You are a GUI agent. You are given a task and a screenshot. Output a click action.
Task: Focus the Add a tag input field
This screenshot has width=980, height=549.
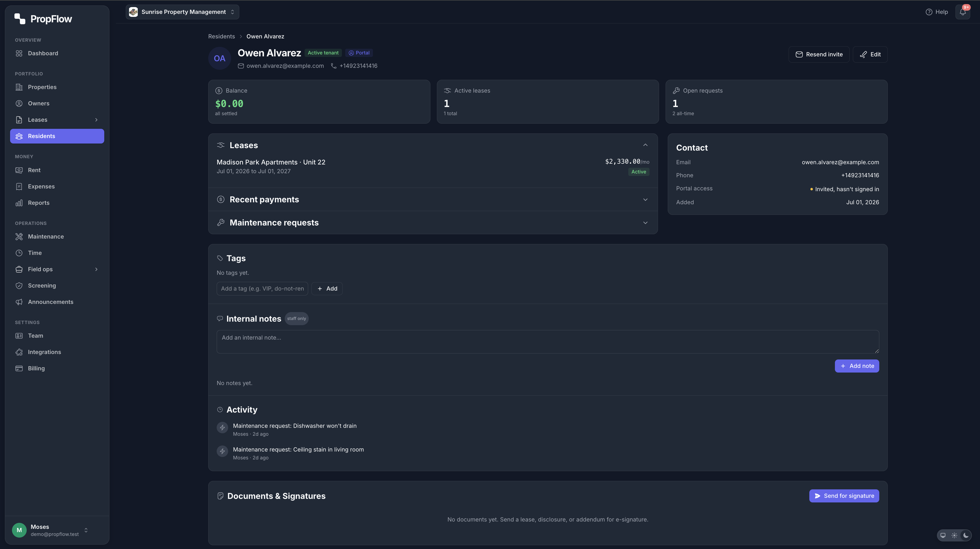coord(262,288)
